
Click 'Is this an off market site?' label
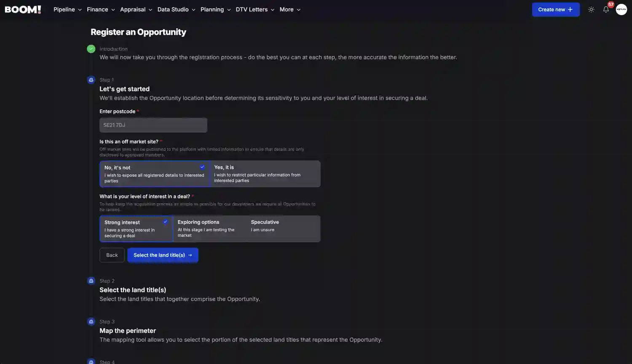tap(129, 142)
